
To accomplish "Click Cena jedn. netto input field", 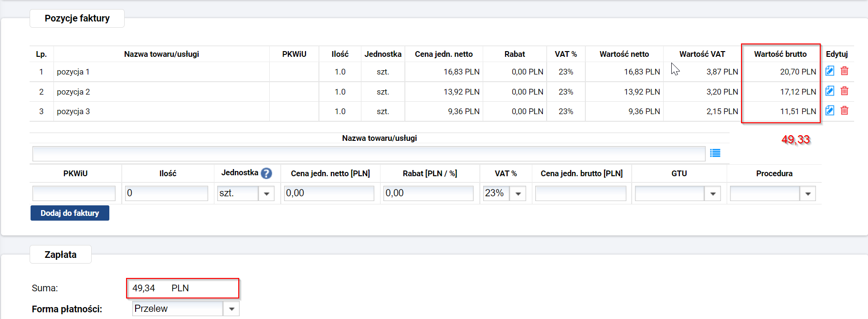I will point(329,193).
